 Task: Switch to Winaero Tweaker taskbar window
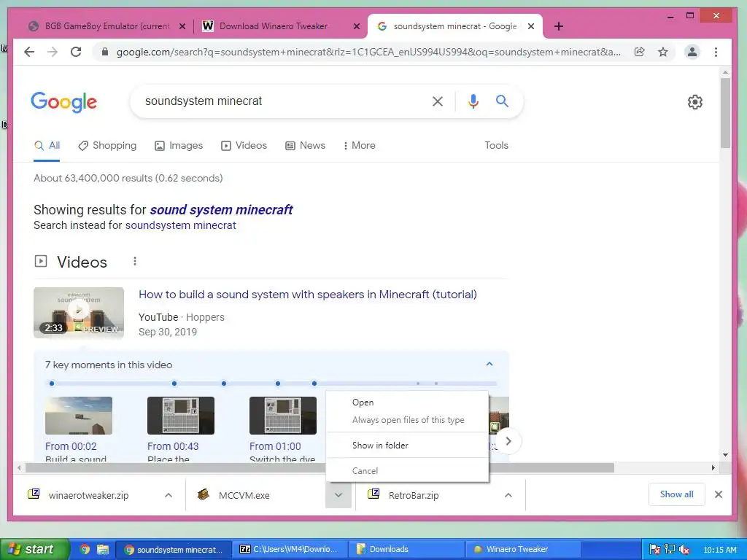click(x=524, y=549)
